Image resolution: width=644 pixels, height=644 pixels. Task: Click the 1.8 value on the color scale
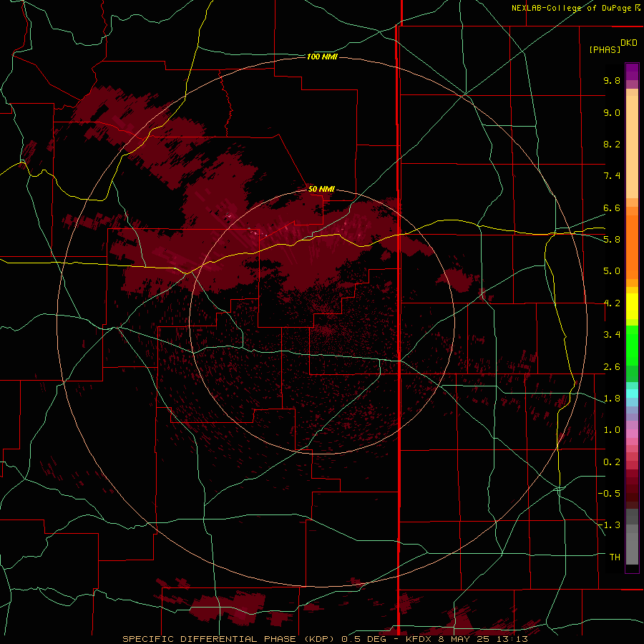coord(612,399)
